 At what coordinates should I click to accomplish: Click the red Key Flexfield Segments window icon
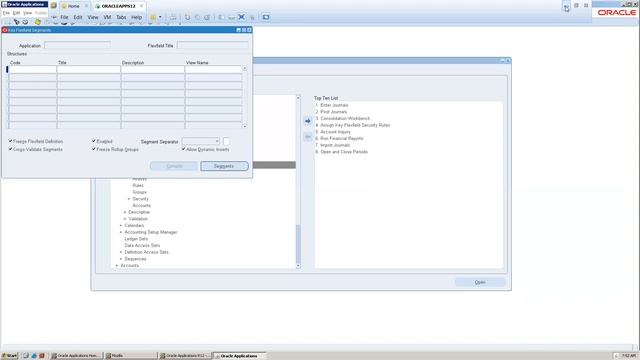pyautogui.click(x=5, y=30)
